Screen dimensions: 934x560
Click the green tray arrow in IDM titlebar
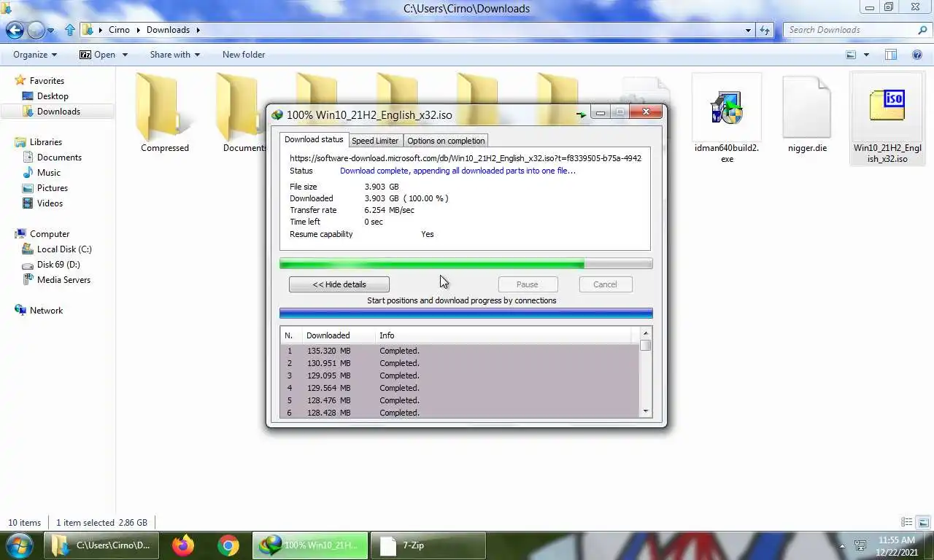581,114
